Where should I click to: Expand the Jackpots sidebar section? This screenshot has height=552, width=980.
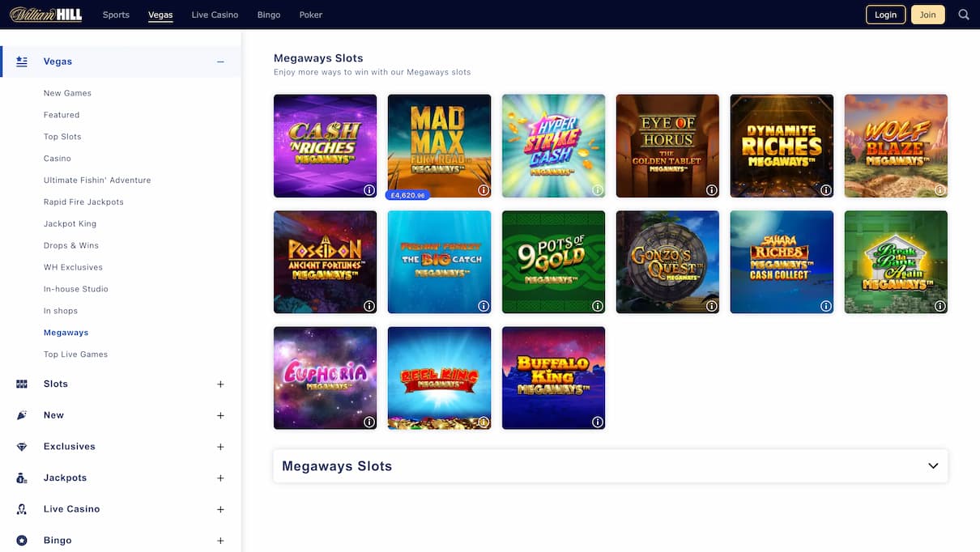(x=220, y=478)
